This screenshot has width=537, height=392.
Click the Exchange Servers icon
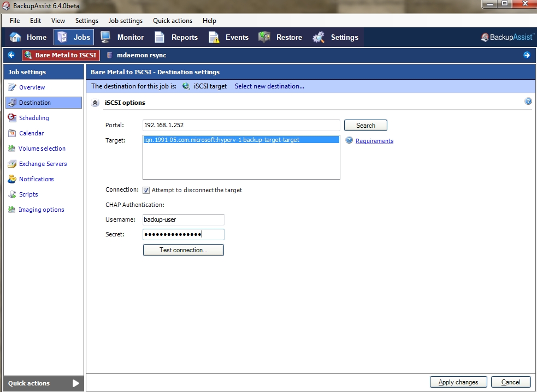click(x=12, y=164)
